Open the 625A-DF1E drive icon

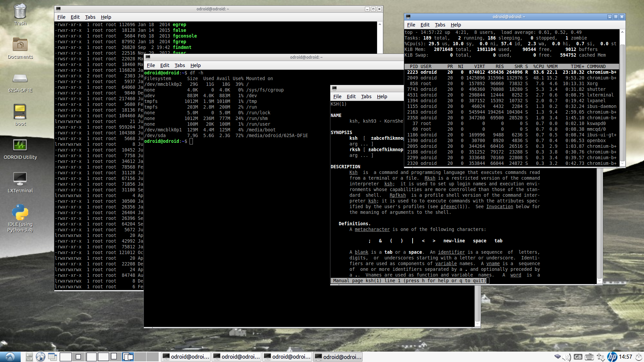pos(20,79)
